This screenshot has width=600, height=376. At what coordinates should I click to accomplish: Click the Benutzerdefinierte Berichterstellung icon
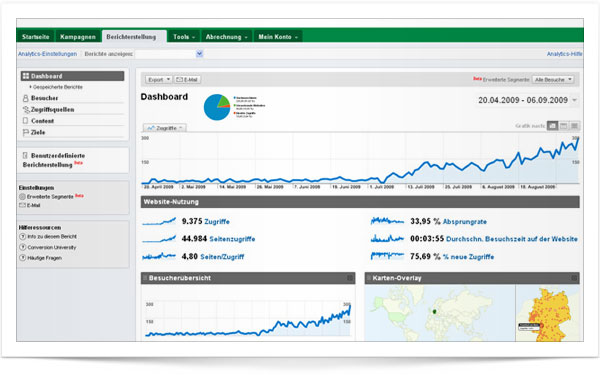(x=25, y=155)
